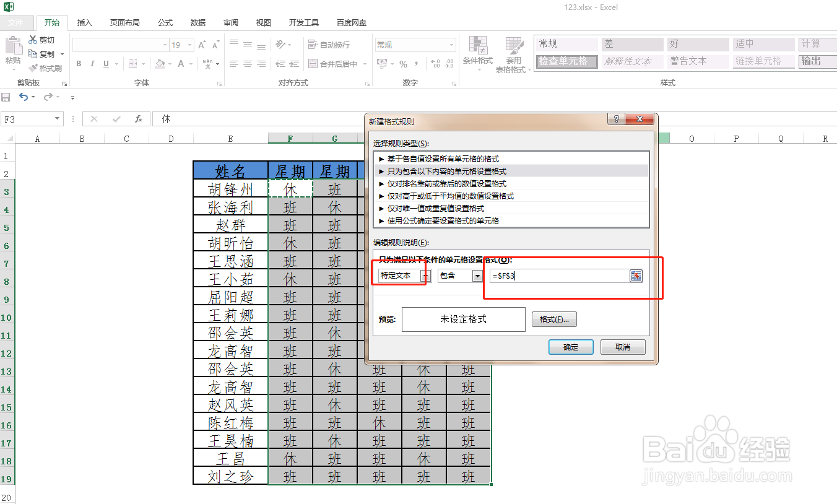Image resolution: width=837 pixels, height=504 pixels.
Task: Click the Align Left icon
Action: [234, 64]
